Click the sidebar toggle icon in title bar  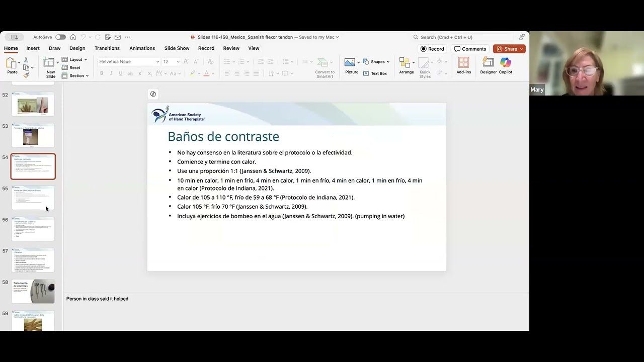[x=14, y=37]
